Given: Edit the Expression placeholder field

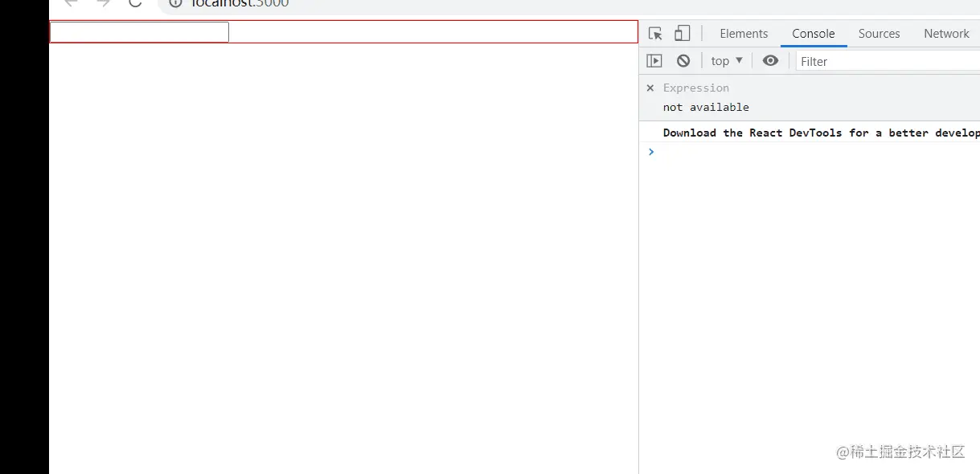Looking at the screenshot, I should (696, 88).
